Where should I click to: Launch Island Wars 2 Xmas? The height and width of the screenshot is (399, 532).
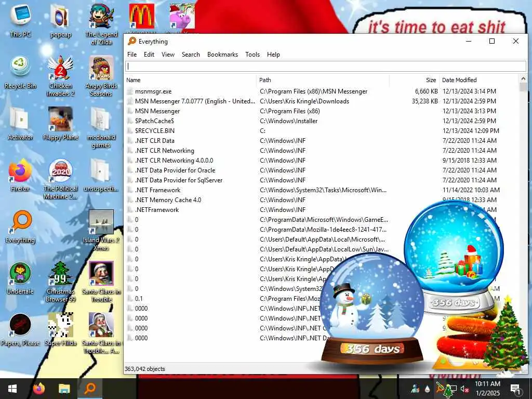tap(101, 230)
